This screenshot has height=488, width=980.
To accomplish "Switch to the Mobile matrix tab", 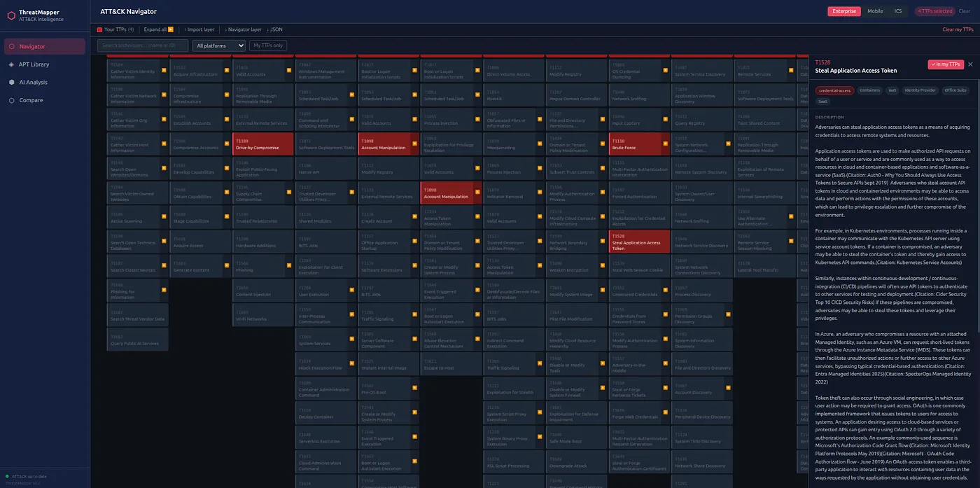I will point(875,11).
